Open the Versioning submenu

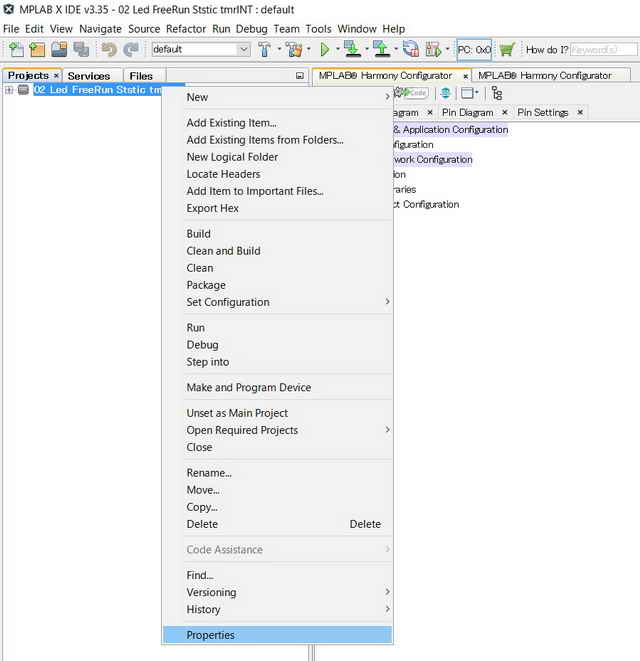click(x=278, y=592)
